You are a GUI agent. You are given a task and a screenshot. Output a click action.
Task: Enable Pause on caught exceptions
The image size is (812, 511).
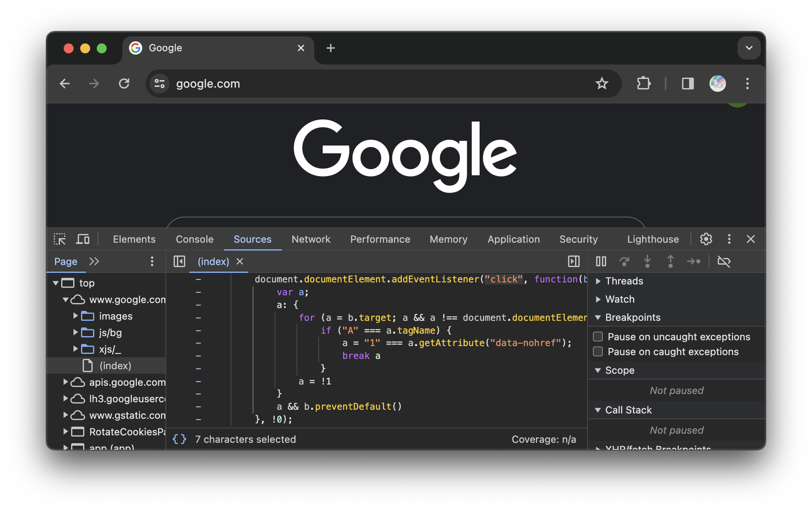click(598, 351)
